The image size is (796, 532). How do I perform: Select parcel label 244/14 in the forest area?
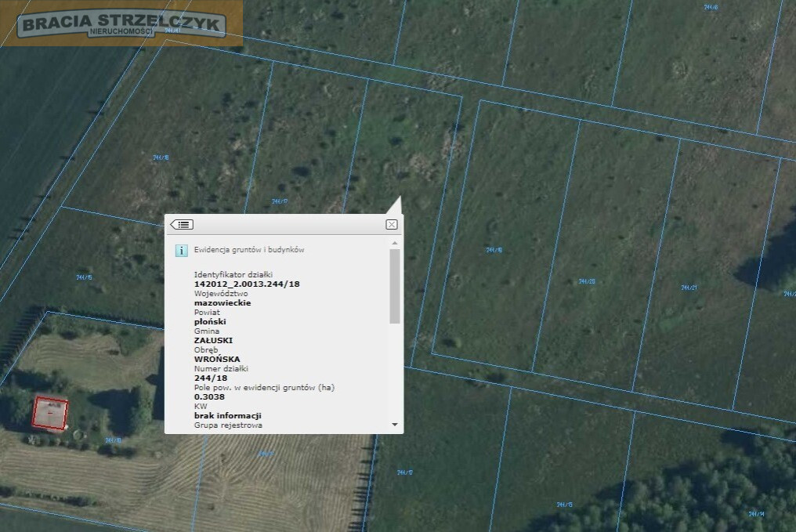pyautogui.click(x=756, y=514)
